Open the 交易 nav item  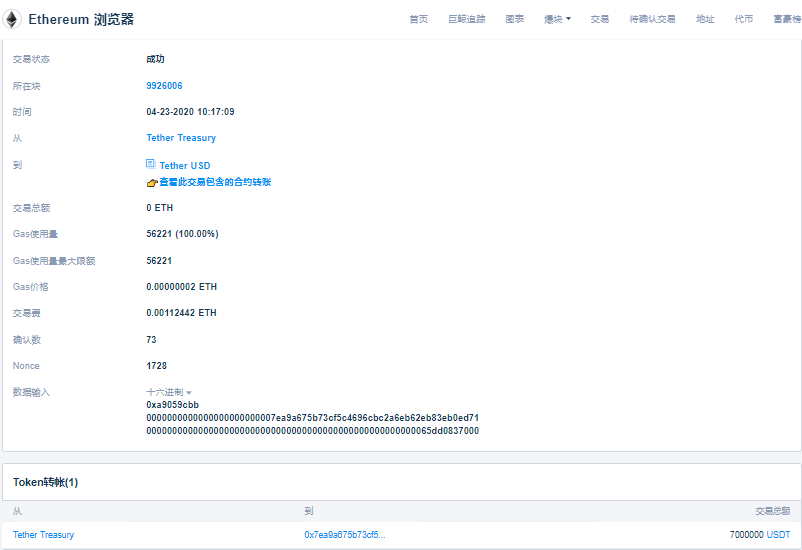pos(599,19)
